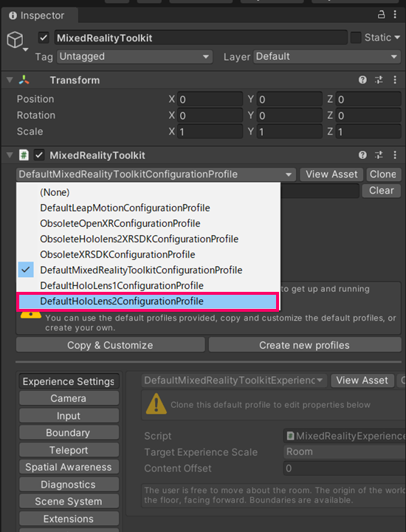Open Boundary settings section
The width and height of the screenshot is (406, 532).
(x=69, y=432)
